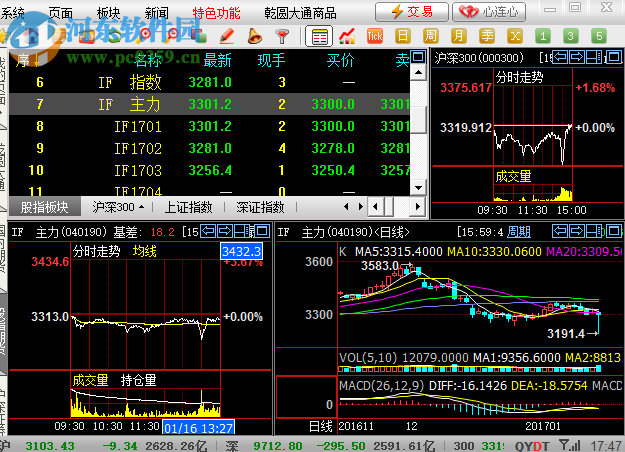The height and width of the screenshot is (452, 625).
Task: Switch to daily period (日) button
Action: pyautogui.click(x=403, y=36)
